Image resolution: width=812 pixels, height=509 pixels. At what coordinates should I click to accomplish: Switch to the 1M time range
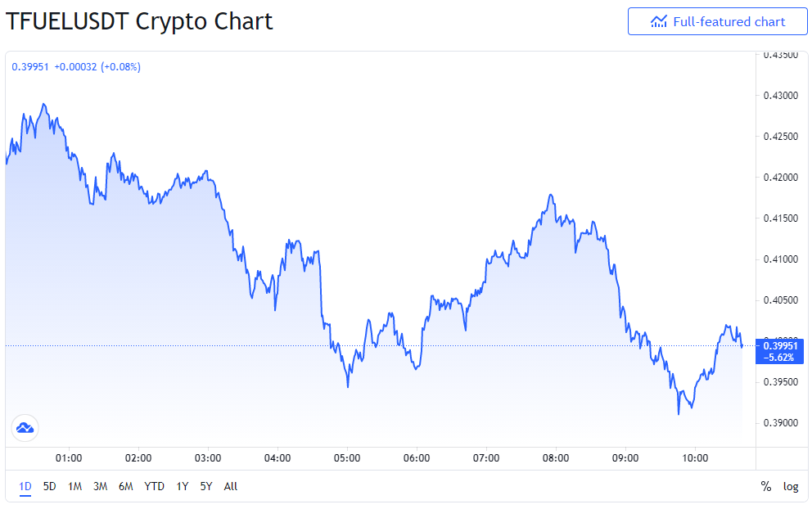[75, 486]
